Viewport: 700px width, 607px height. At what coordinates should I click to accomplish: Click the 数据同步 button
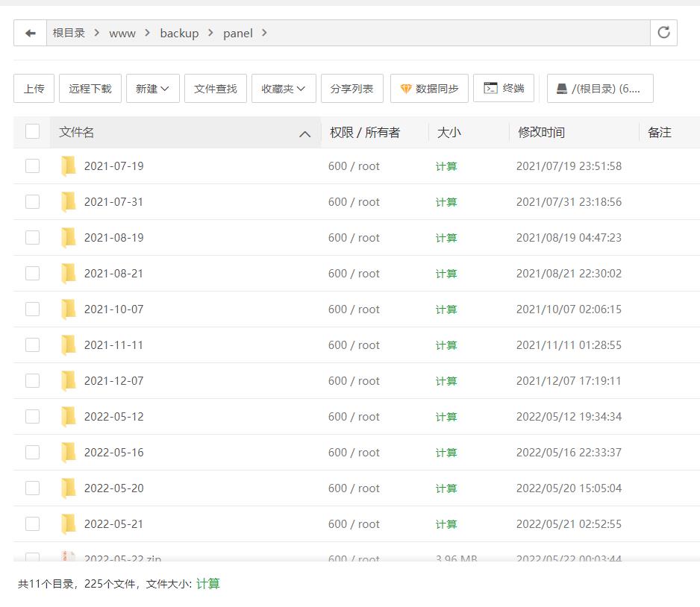[x=429, y=89]
